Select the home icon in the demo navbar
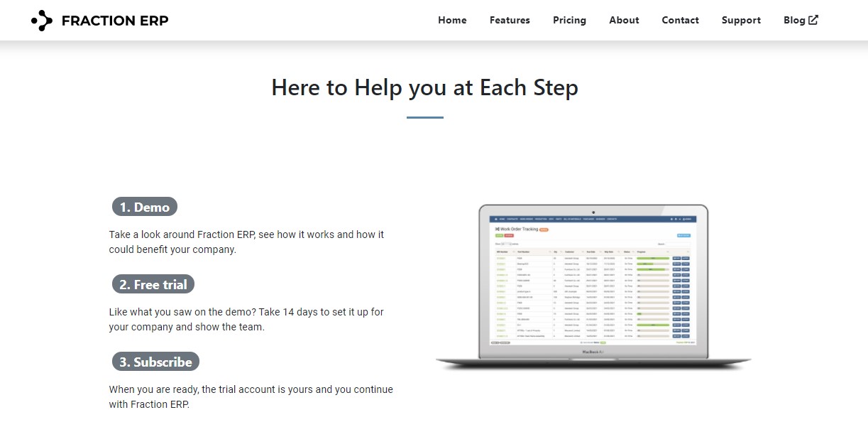This screenshot has height=432, width=868. click(495, 219)
